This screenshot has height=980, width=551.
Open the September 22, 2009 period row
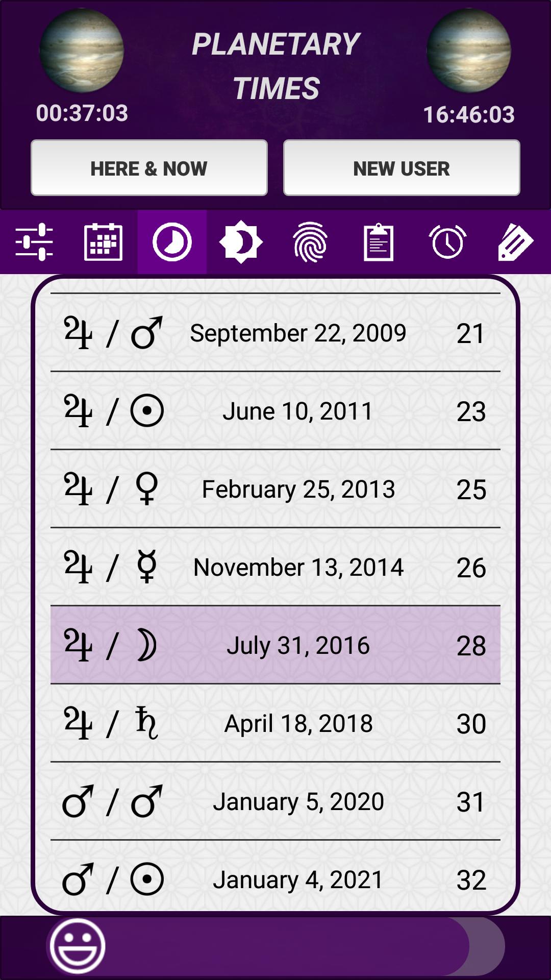[275, 333]
